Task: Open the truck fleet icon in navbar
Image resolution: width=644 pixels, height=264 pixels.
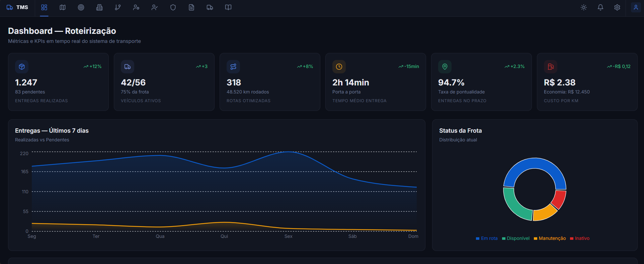Action: pos(210,7)
